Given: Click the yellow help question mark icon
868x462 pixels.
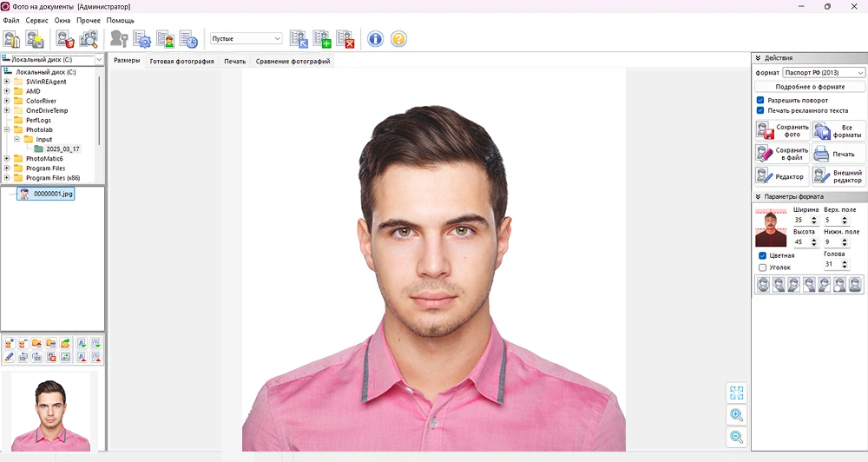Looking at the screenshot, I should 398,39.
